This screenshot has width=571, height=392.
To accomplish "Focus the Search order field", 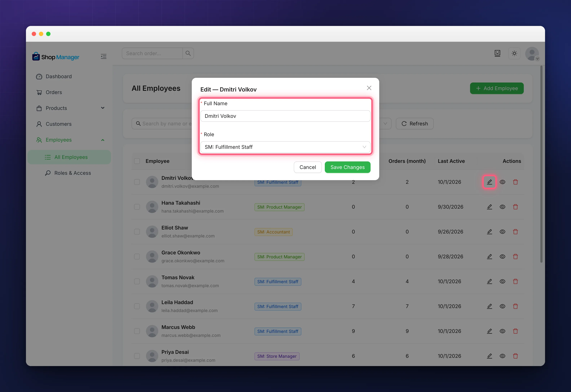I will tap(152, 53).
